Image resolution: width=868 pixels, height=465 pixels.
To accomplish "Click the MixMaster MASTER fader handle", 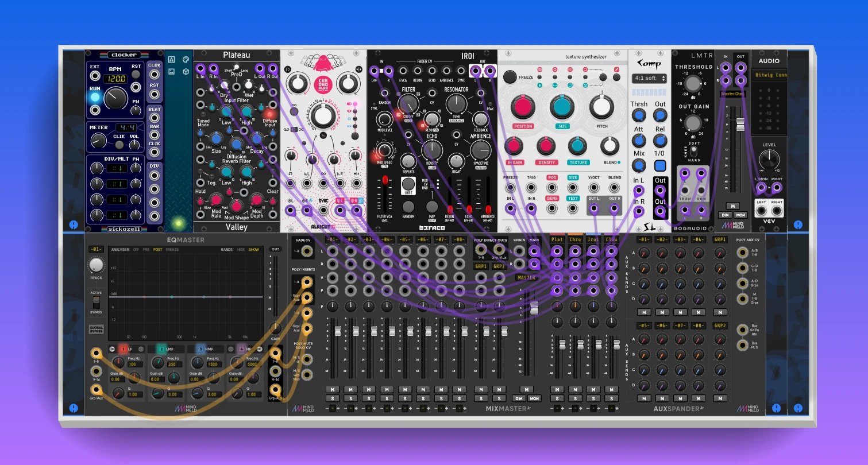I will (534, 308).
